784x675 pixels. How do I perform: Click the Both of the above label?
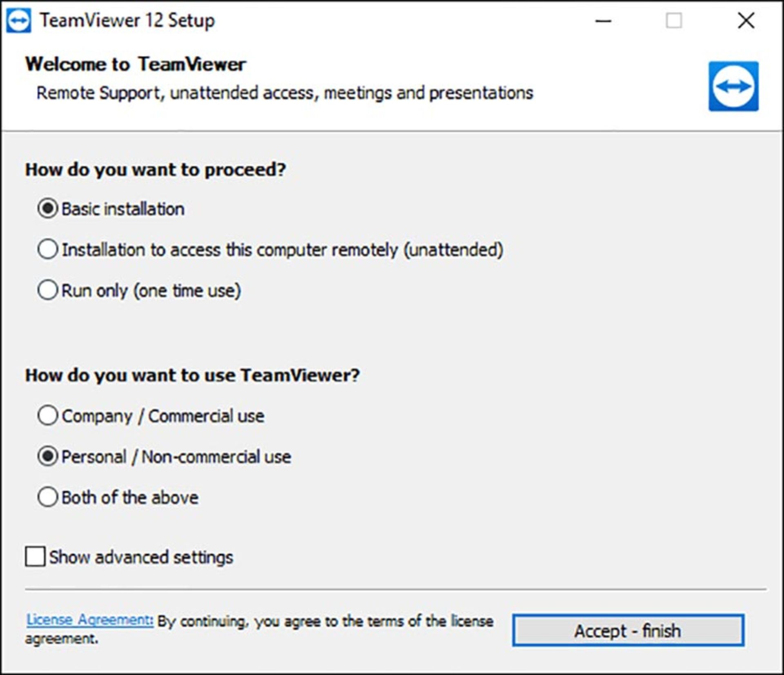pos(130,498)
